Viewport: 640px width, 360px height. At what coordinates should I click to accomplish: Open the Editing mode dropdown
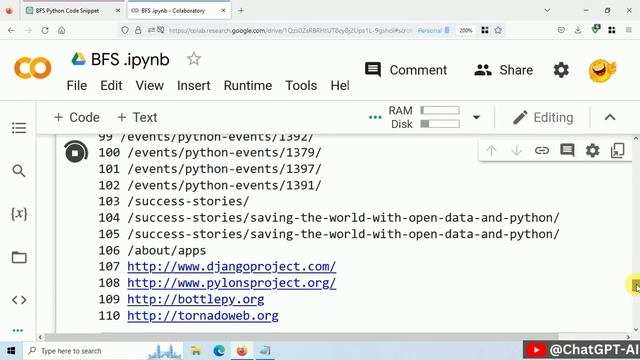tap(543, 118)
